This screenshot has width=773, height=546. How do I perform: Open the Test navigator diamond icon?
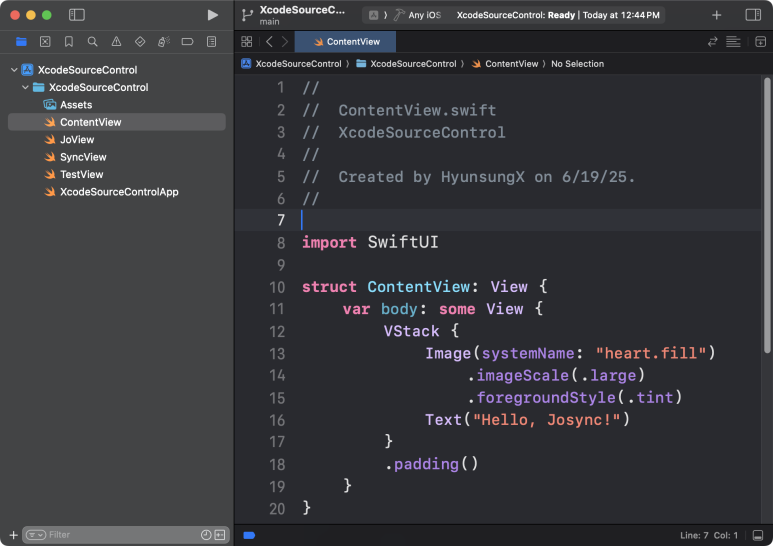(x=140, y=42)
